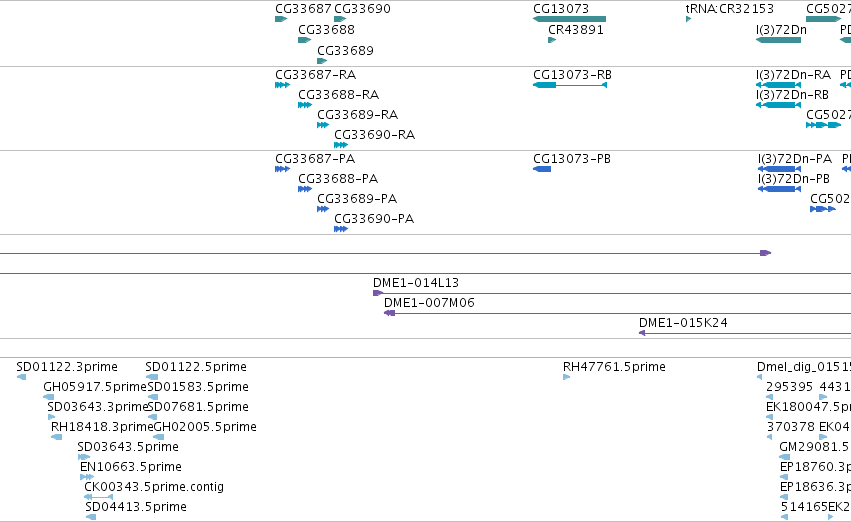Click the EN10663.5prime EST

87,478
